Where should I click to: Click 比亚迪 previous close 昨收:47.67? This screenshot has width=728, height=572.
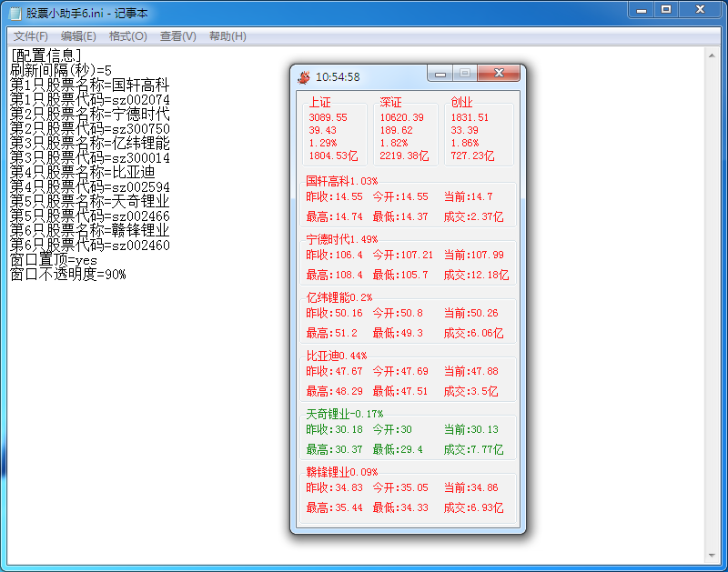334,371
